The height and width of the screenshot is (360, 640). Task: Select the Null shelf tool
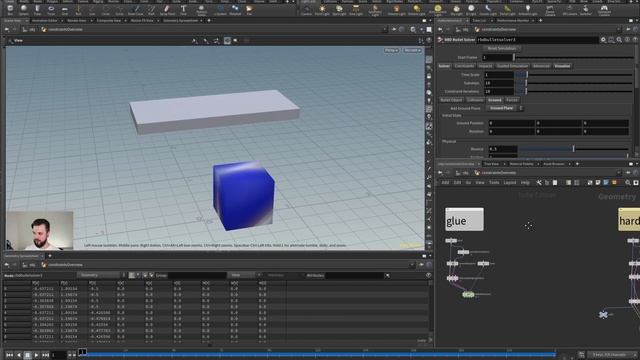[78, 10]
